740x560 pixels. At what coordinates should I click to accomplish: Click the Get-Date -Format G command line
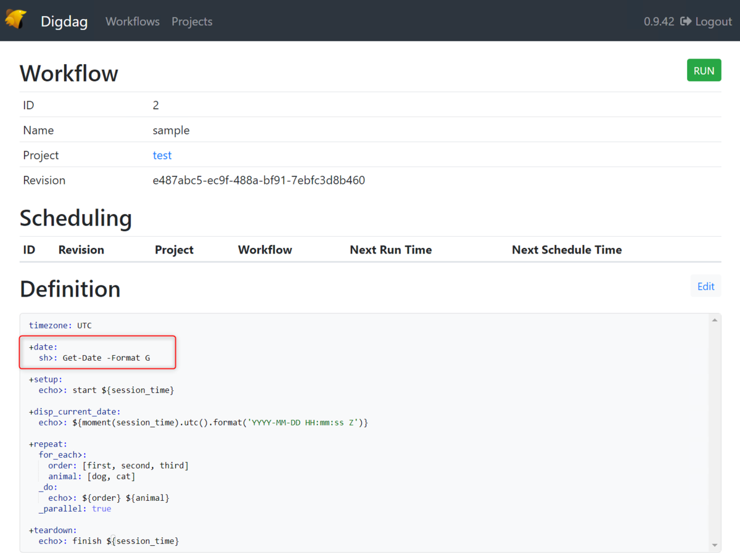(106, 358)
